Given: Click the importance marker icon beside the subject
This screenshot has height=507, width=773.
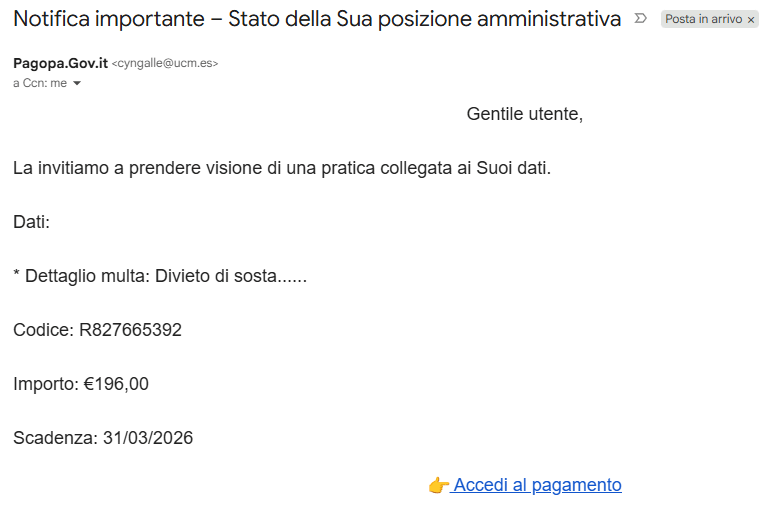Looking at the screenshot, I should click(x=640, y=19).
